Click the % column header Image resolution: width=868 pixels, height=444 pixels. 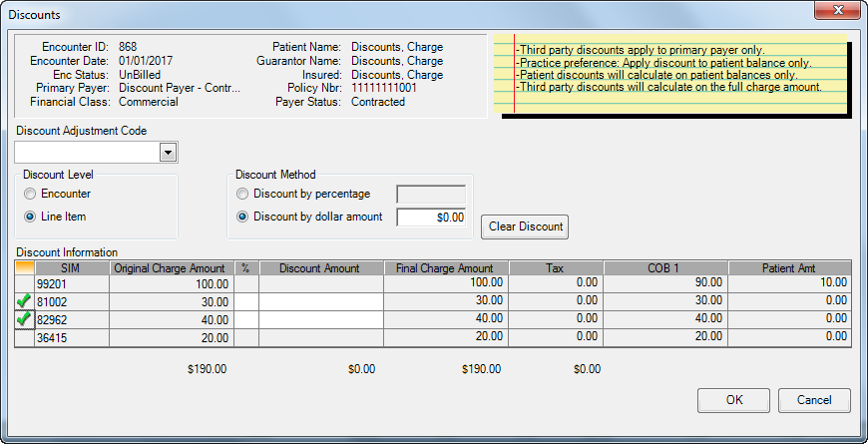pos(246,268)
